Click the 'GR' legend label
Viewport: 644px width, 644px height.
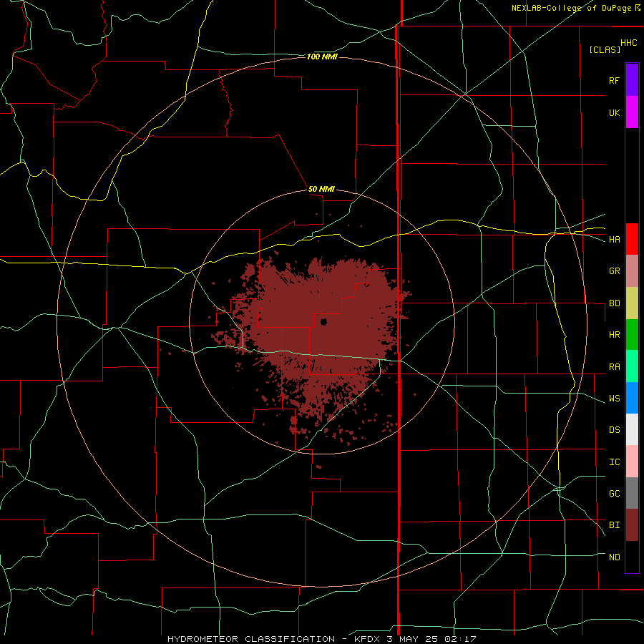coord(614,271)
